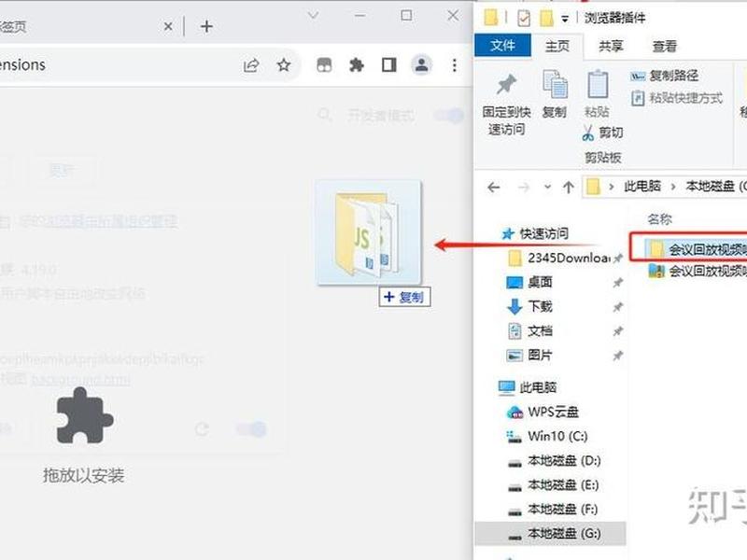Toggle the Chrome side panel icon
The image size is (747, 560).
[x=389, y=64]
